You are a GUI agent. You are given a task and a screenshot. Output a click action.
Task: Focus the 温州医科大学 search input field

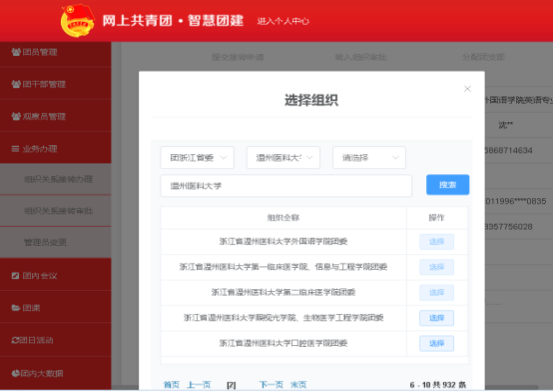click(x=286, y=186)
